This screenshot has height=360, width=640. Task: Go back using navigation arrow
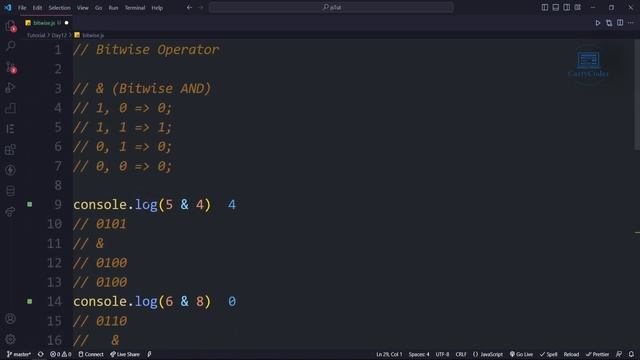tap(189, 7)
